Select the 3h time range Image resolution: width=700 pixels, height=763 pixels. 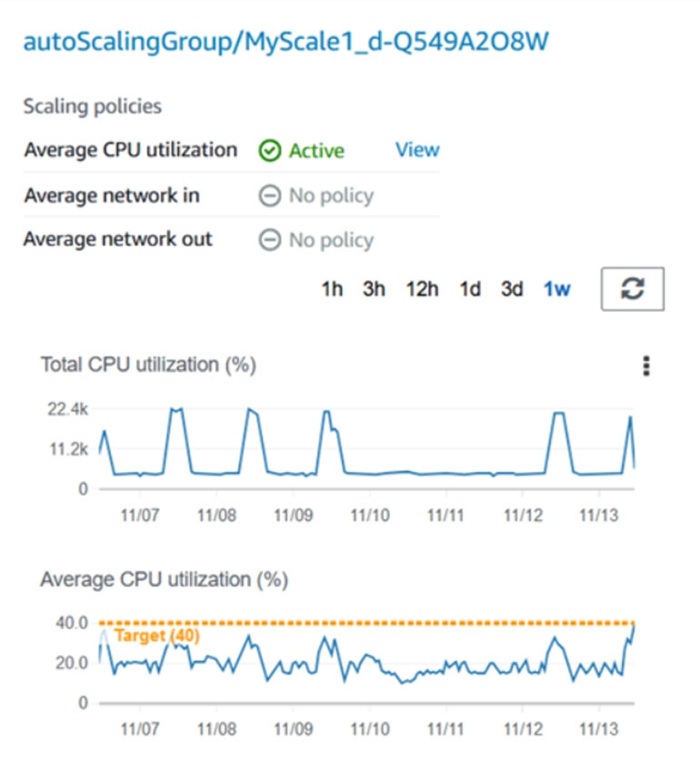(x=374, y=289)
